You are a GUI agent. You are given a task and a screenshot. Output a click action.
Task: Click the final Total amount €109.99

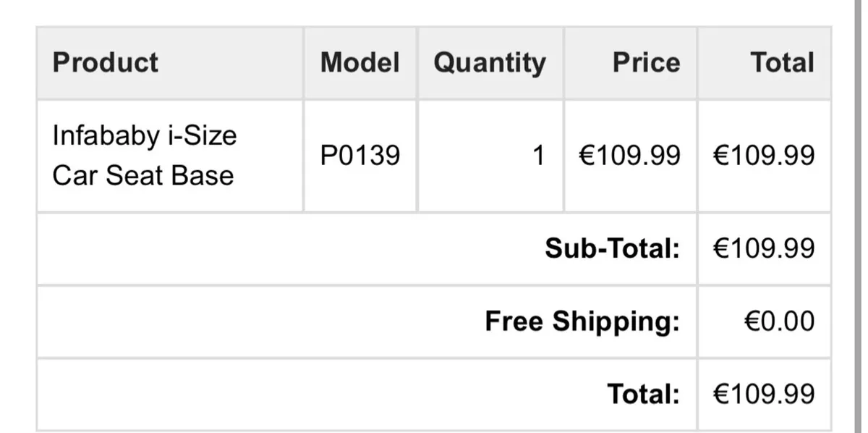[764, 394]
